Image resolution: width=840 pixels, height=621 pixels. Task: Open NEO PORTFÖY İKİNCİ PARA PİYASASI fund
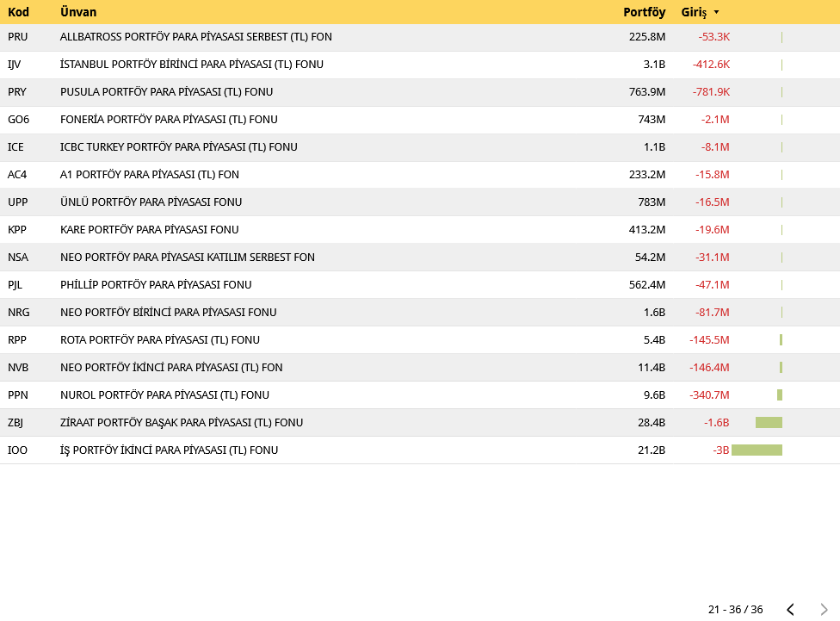(171, 367)
